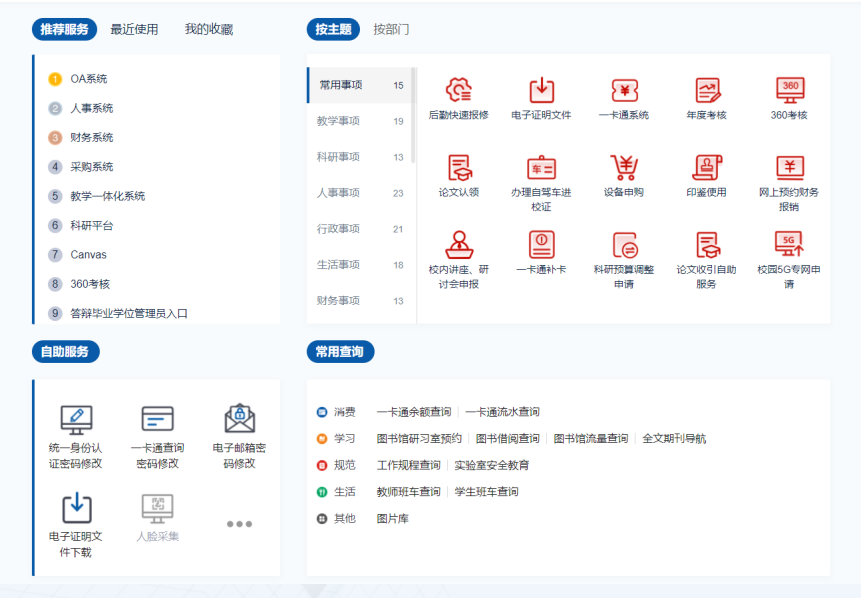Image resolution: width=862 pixels, height=598 pixels.
Task: Open the 图书借阅查询 link
Action: [508, 439]
